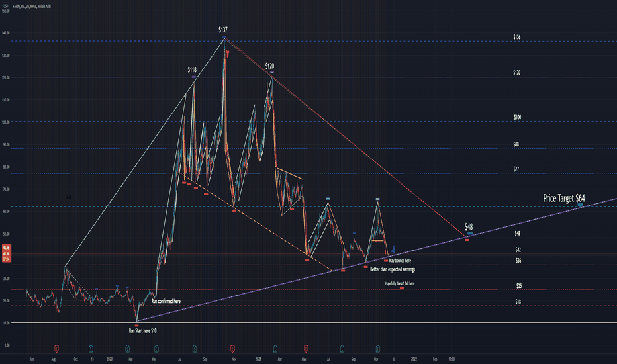Select the $120 label above the 2021 peak

269,66
